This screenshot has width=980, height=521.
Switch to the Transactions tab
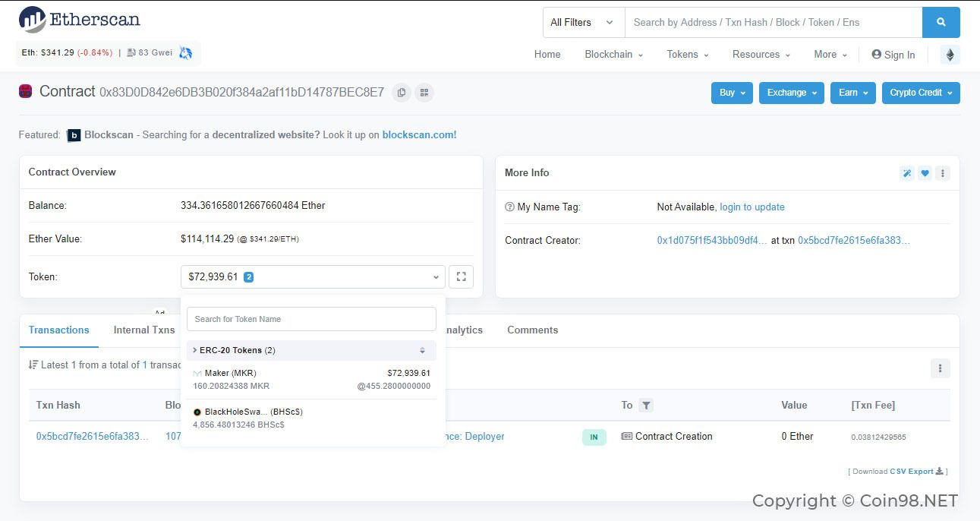58,330
